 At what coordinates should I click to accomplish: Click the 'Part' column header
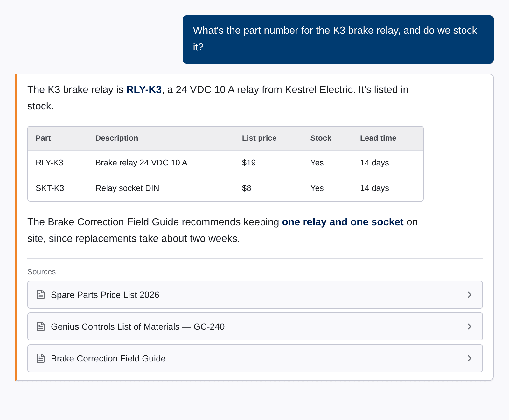tap(43, 138)
